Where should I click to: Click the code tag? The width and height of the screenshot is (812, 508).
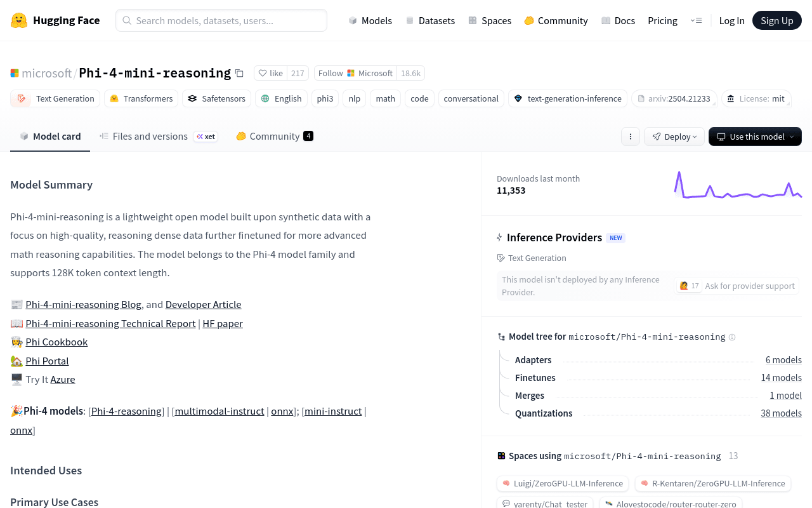[419, 98]
